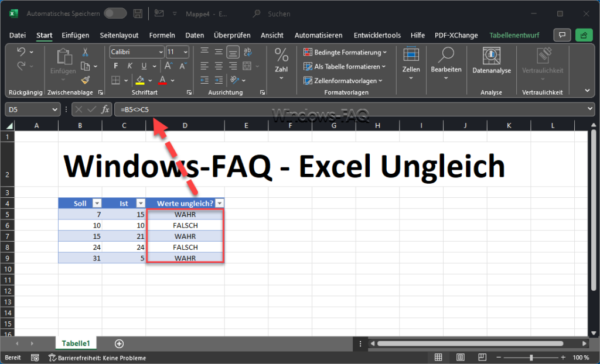Image resolution: width=600 pixels, height=364 pixels.
Task: Click the comments speech bubble button
Action: pyautogui.click(x=562, y=35)
